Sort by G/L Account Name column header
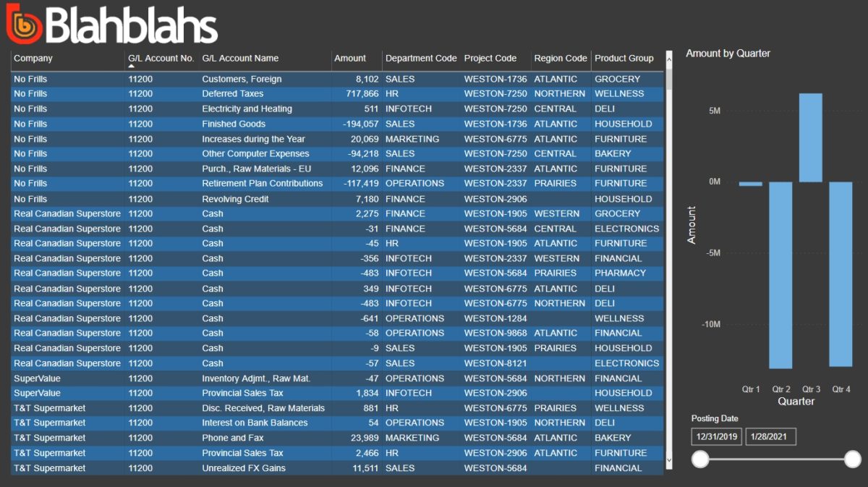Screen dimensions: 868x487 (240, 59)
